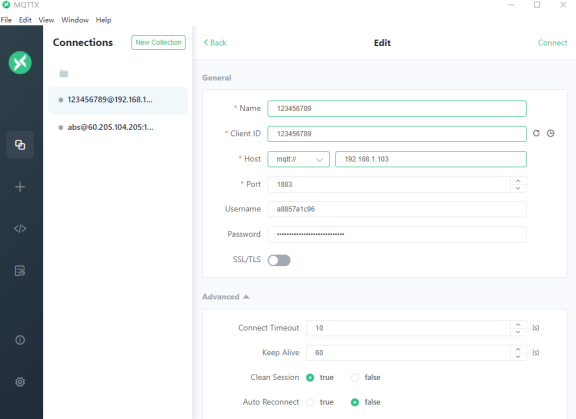Open the Script page icon
Screen dimensions: 576x419
coord(20,229)
